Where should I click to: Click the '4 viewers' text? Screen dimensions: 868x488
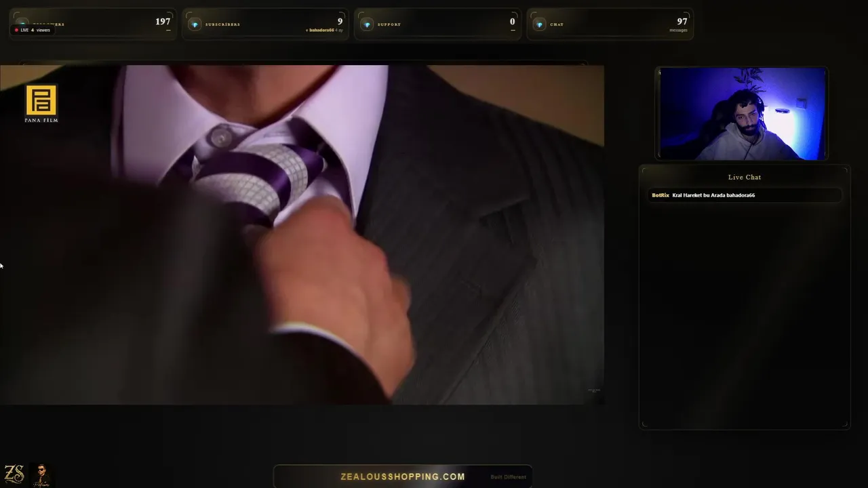click(x=41, y=30)
